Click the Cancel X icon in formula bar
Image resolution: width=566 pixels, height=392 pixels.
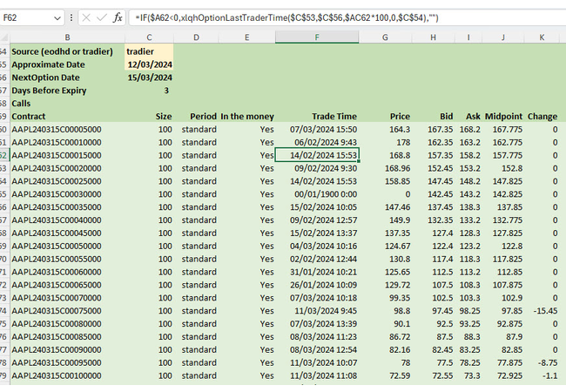coord(85,17)
